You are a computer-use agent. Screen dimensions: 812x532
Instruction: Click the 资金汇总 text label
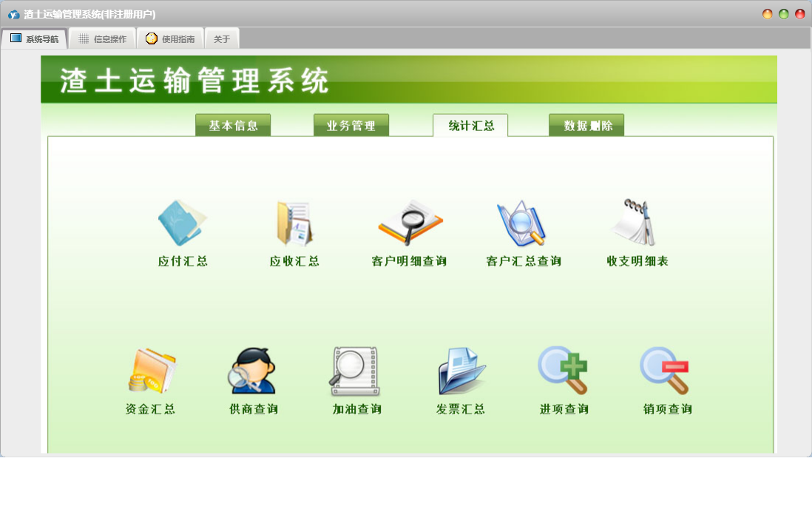[x=150, y=409]
